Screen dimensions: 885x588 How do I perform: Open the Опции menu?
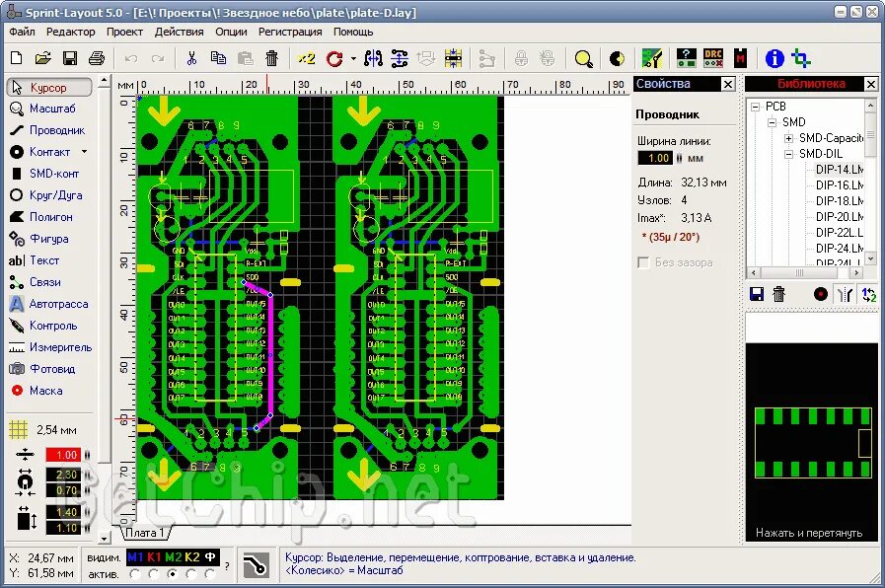(231, 31)
